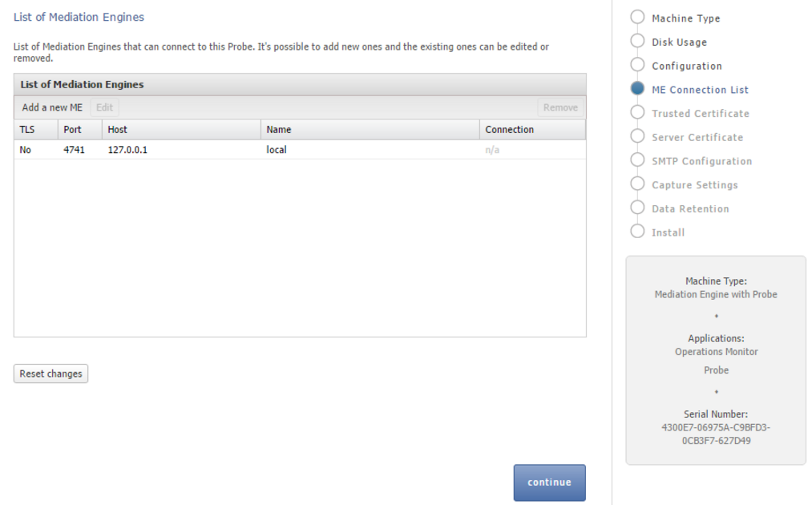Click the continue button
This screenshot has width=812, height=505.
(549, 483)
